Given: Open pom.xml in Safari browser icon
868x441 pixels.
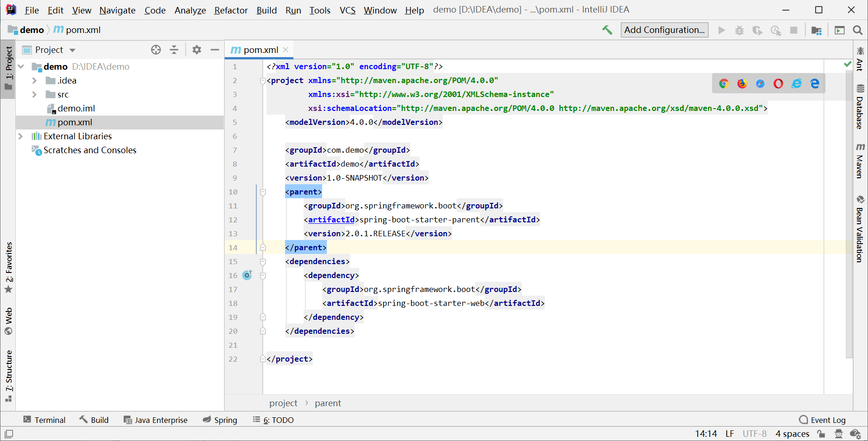Looking at the screenshot, I should 760,84.
